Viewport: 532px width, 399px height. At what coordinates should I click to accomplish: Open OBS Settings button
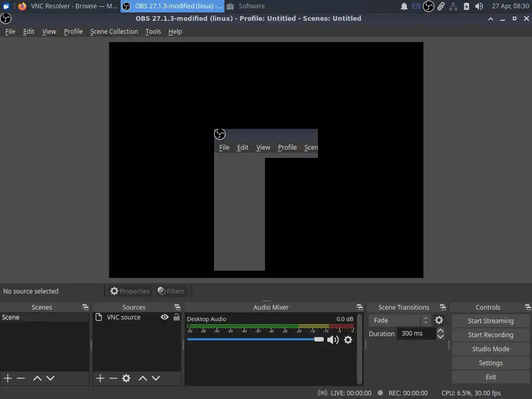click(x=490, y=363)
